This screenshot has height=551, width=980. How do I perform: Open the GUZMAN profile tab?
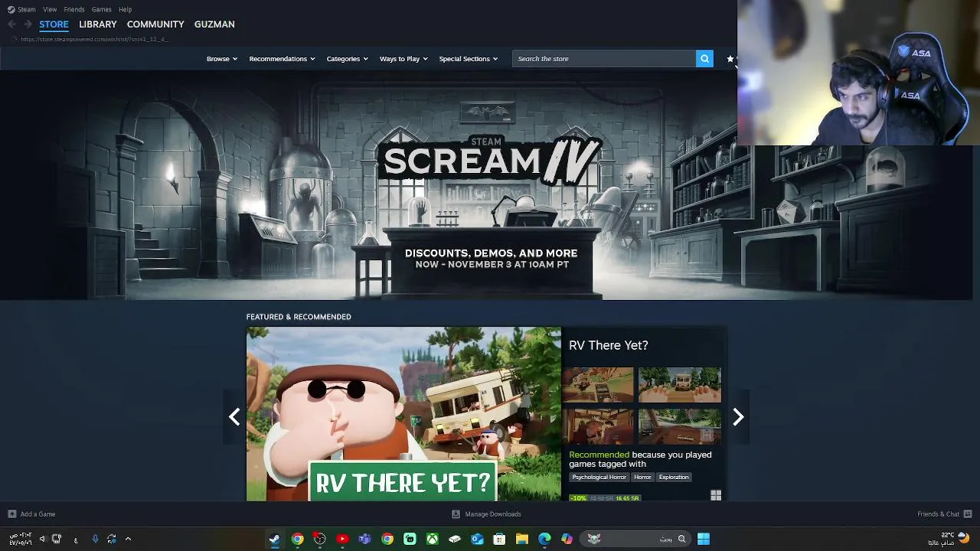pyautogui.click(x=214, y=24)
